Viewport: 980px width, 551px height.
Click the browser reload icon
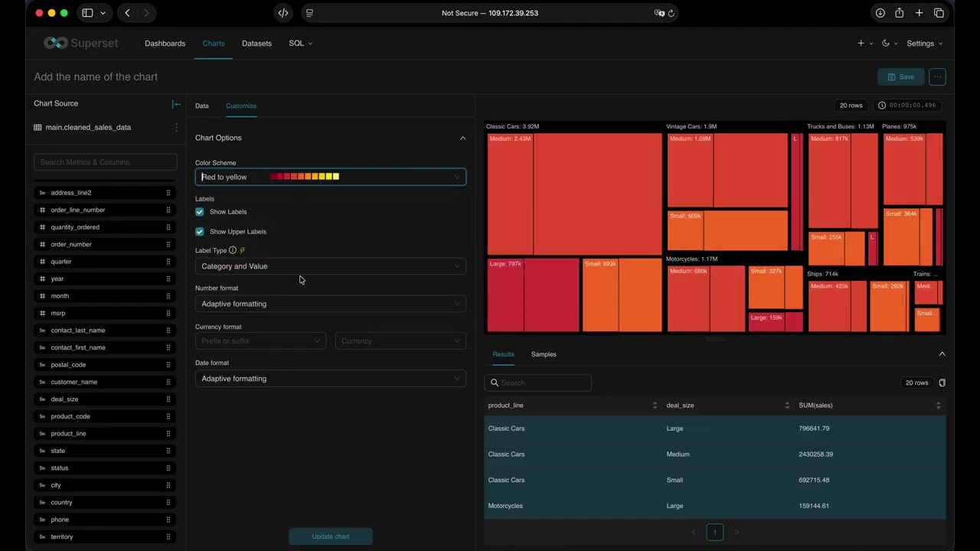tap(671, 13)
